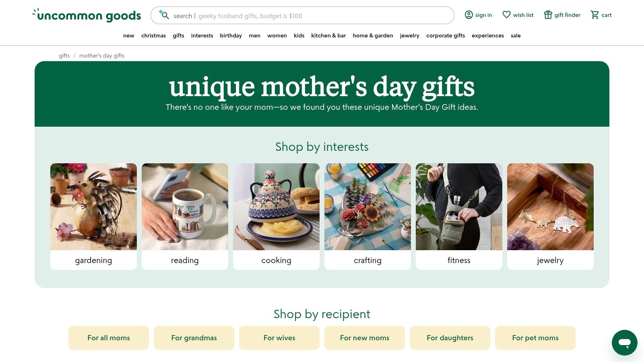Image resolution: width=644 pixels, height=362 pixels.
Task: Open the christmas menu
Action: [153, 35]
